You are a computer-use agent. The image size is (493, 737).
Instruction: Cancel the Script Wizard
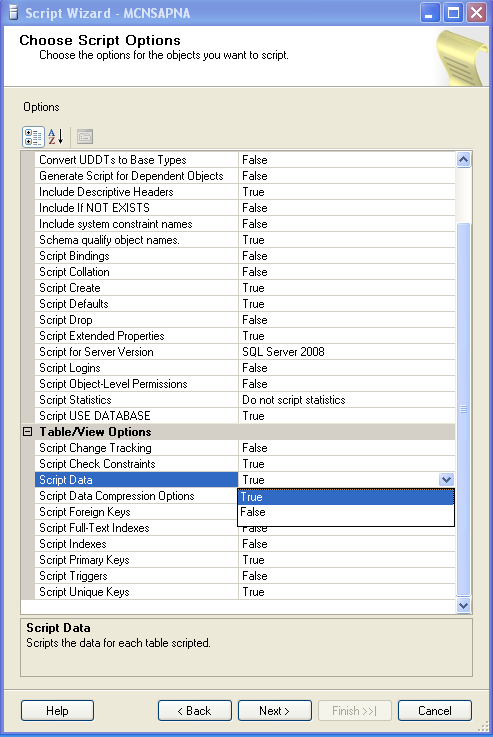click(435, 711)
